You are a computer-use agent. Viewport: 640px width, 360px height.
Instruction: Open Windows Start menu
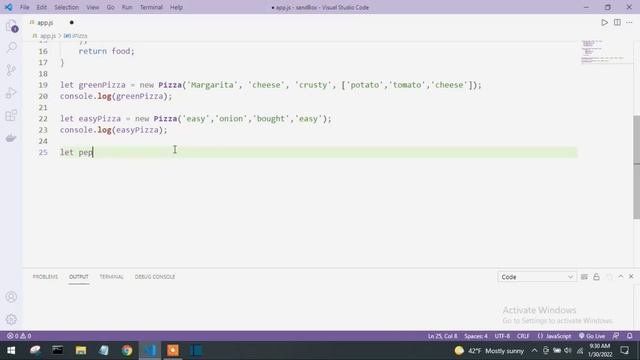click(x=11, y=350)
